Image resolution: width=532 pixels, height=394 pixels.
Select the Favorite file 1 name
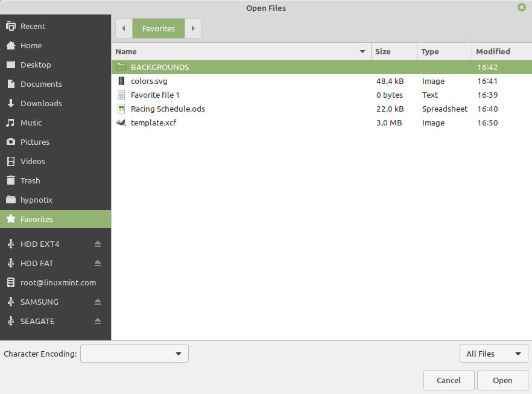pyautogui.click(x=155, y=95)
